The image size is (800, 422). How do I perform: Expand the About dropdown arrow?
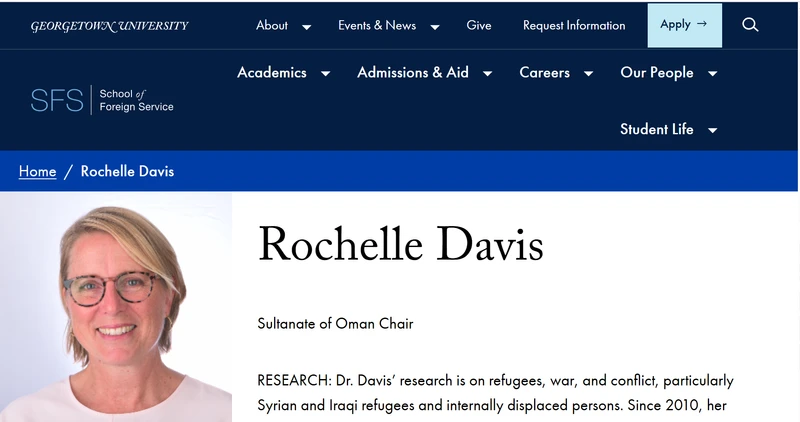[x=306, y=27]
